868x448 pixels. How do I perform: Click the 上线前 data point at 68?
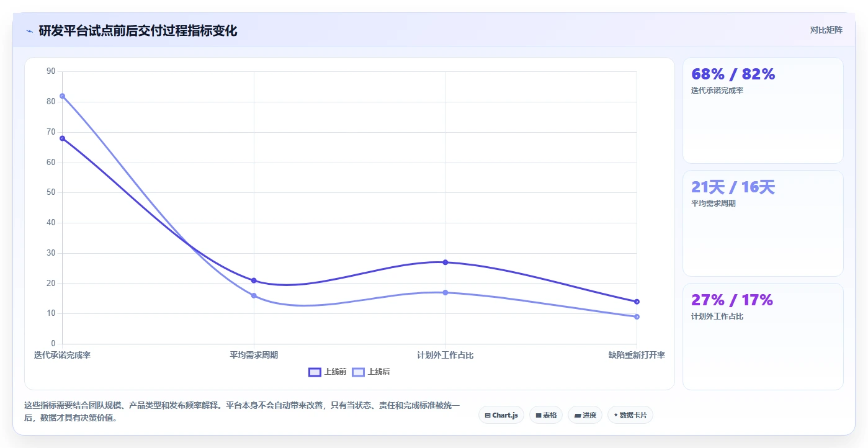pyautogui.click(x=62, y=138)
